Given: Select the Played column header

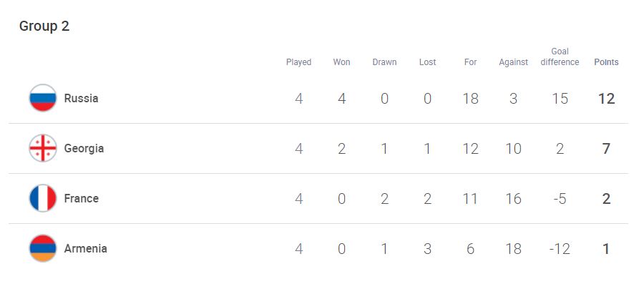Looking at the screenshot, I should pos(298,62).
